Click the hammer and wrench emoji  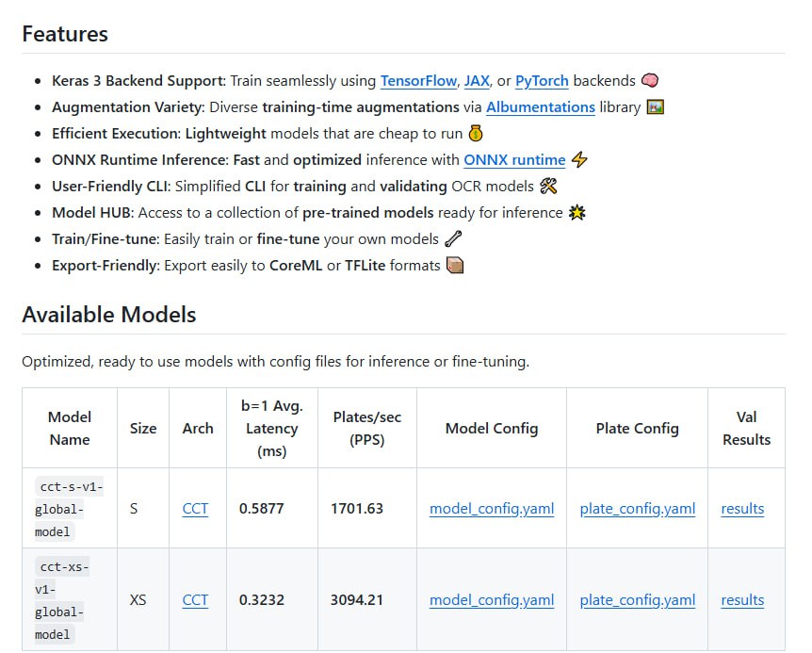tap(548, 187)
